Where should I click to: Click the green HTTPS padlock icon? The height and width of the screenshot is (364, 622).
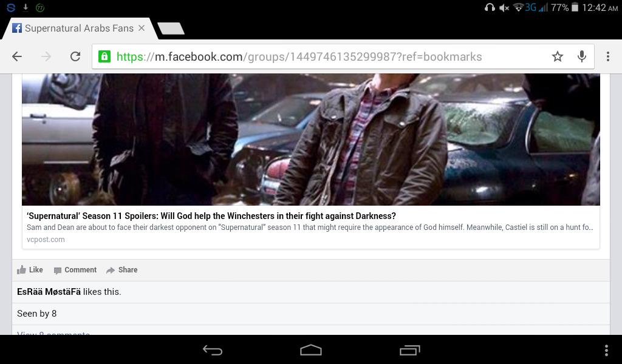104,56
